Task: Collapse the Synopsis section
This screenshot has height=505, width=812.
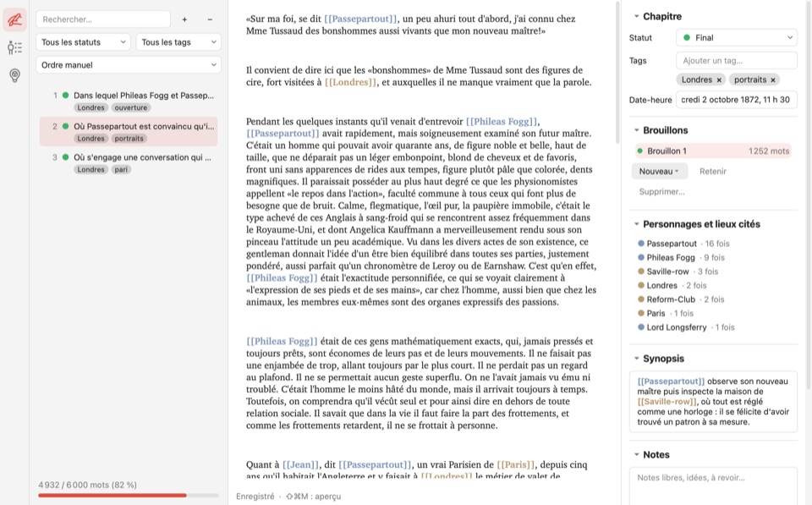Action: pyautogui.click(x=636, y=359)
